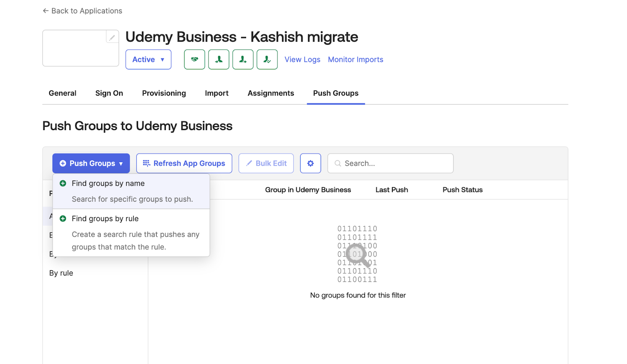Open the Monitor Imports link
This screenshot has width=627, height=364.
tap(355, 60)
